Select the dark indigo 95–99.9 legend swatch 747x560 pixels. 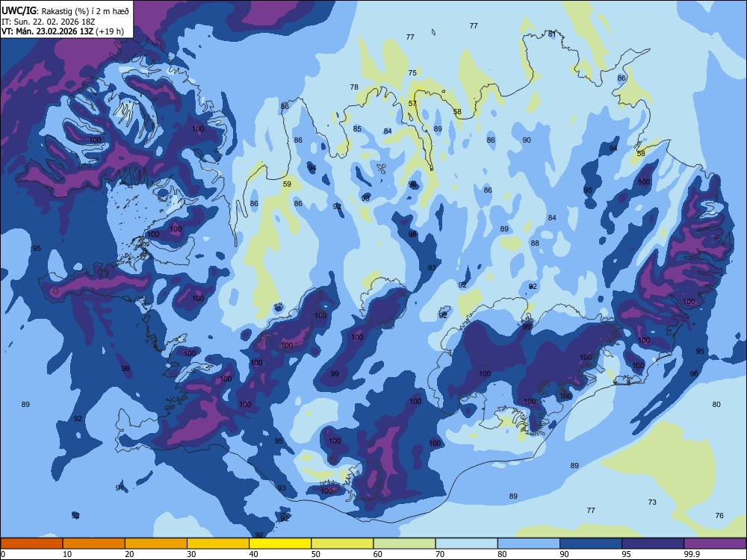tap(653, 544)
